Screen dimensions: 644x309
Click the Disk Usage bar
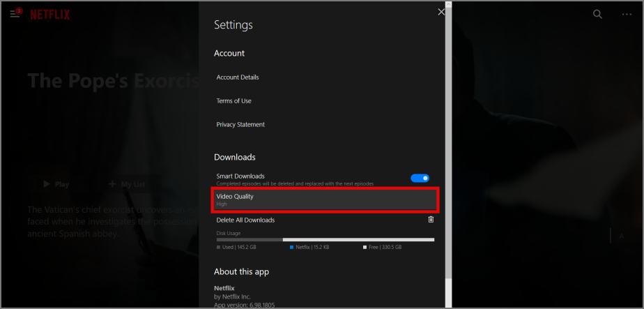[x=325, y=239]
